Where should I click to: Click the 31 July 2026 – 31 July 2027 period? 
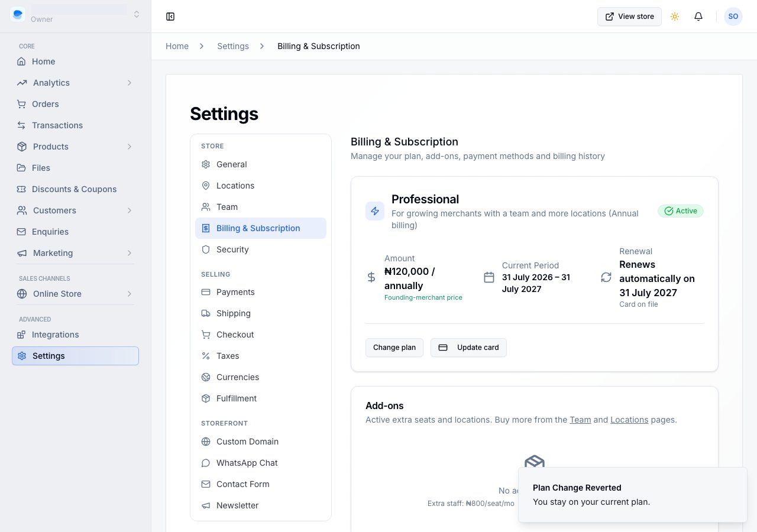coord(536,283)
